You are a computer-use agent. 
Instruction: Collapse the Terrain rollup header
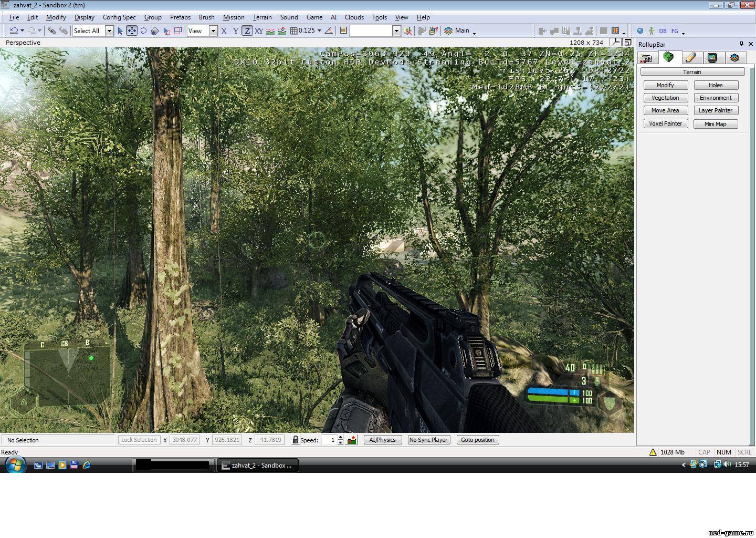pos(692,72)
